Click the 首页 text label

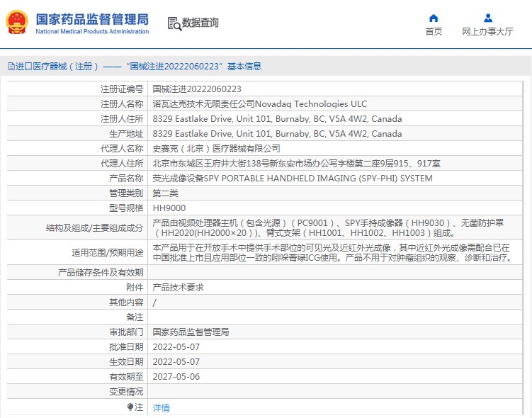(434, 32)
